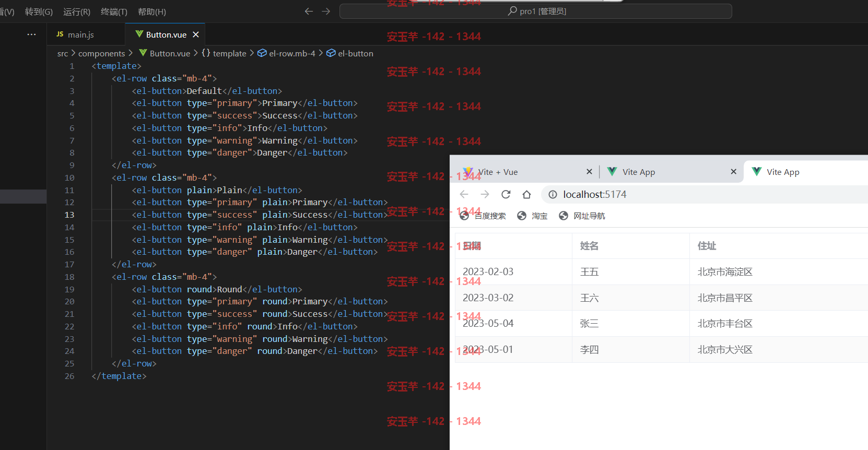Viewport: 868px width, 450px height.
Task: Click the browser forward arrow
Action: point(485,194)
